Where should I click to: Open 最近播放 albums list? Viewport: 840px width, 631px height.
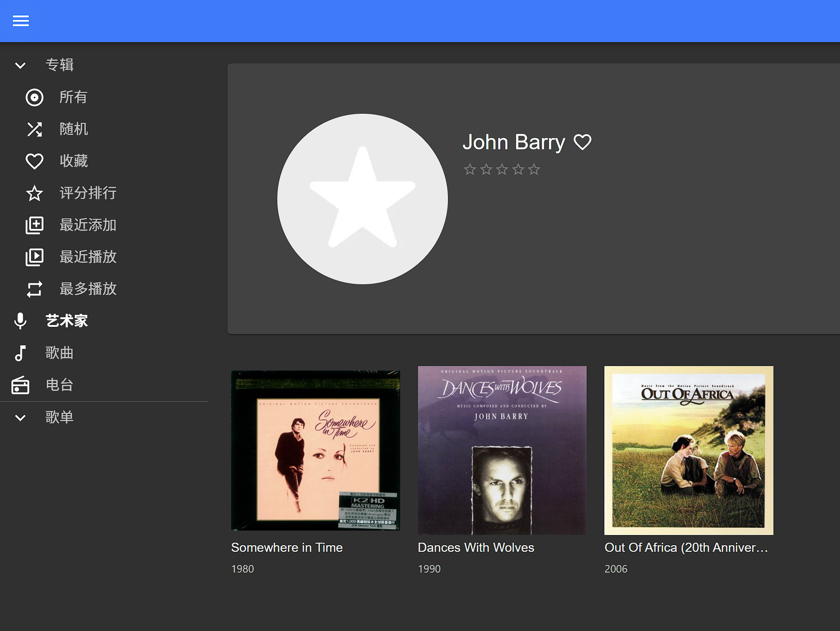pos(88,257)
